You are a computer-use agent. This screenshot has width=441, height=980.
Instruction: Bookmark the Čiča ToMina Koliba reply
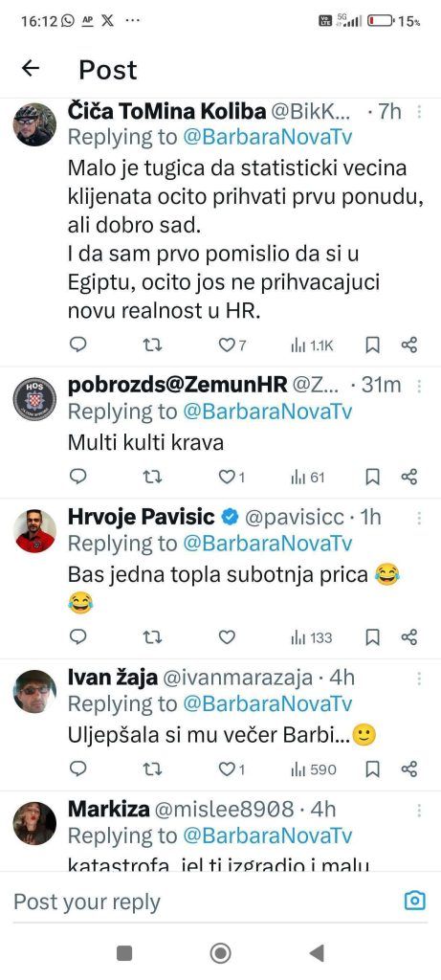click(372, 345)
